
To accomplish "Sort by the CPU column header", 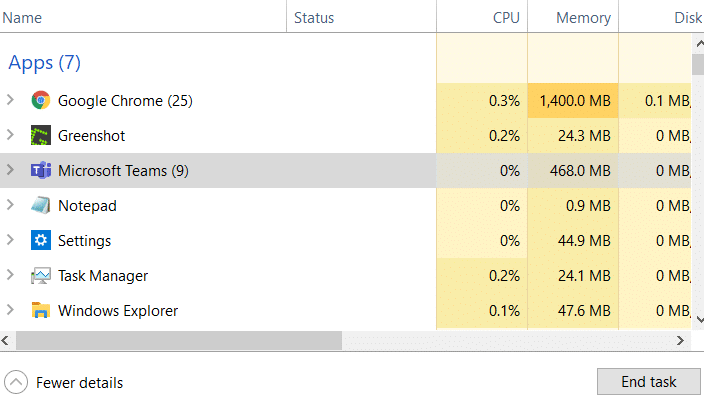I will pyautogui.click(x=505, y=18).
